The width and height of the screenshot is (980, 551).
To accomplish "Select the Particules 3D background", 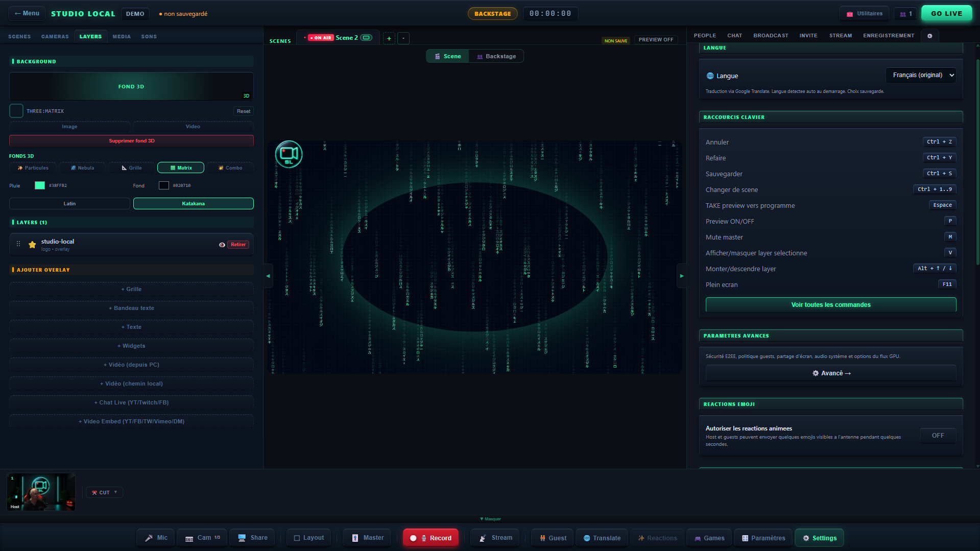I will pos(33,168).
